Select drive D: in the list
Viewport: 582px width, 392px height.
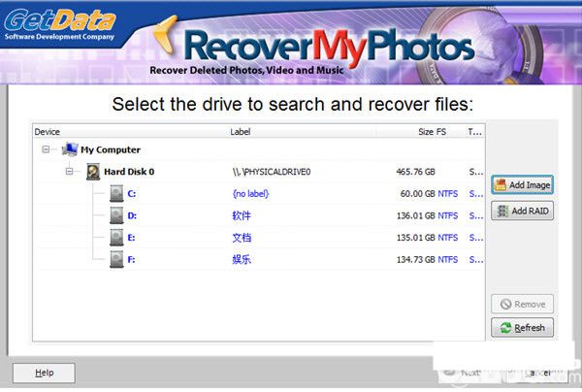pyautogui.click(x=132, y=215)
